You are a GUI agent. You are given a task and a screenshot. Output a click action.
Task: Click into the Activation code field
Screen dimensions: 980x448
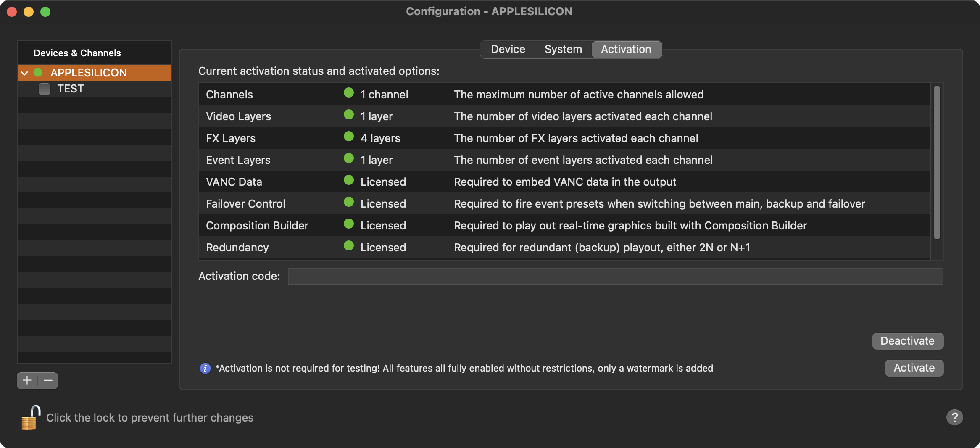[x=615, y=277]
